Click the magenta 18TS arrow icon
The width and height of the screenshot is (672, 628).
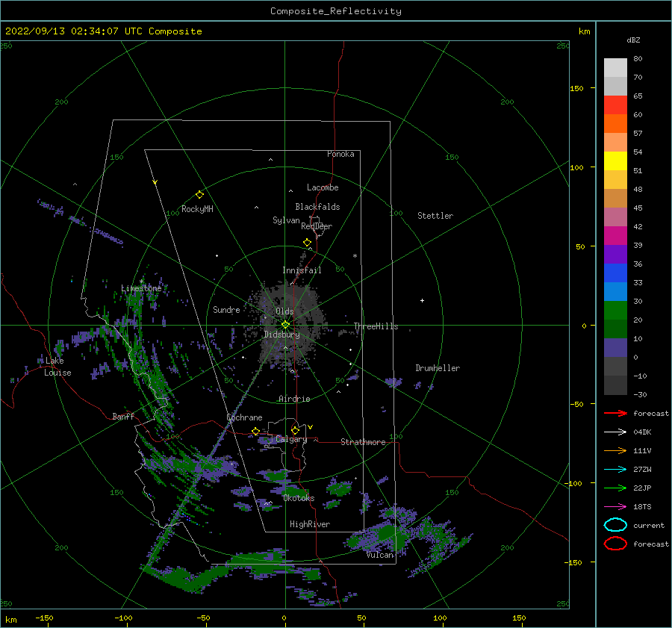coord(615,507)
